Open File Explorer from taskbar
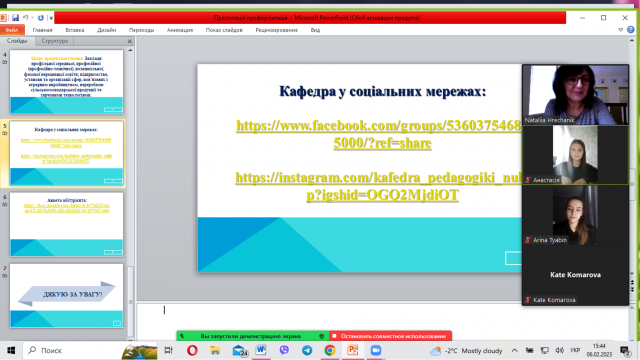 (215, 350)
